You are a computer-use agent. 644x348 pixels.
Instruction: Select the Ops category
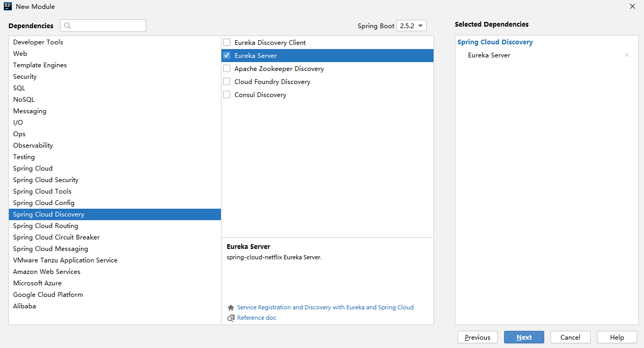click(x=115, y=134)
